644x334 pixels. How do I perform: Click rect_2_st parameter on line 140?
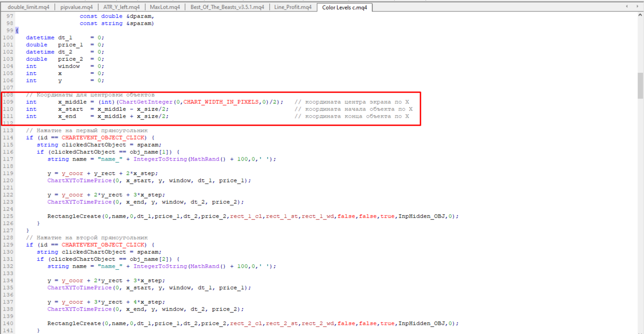[x=282, y=324]
